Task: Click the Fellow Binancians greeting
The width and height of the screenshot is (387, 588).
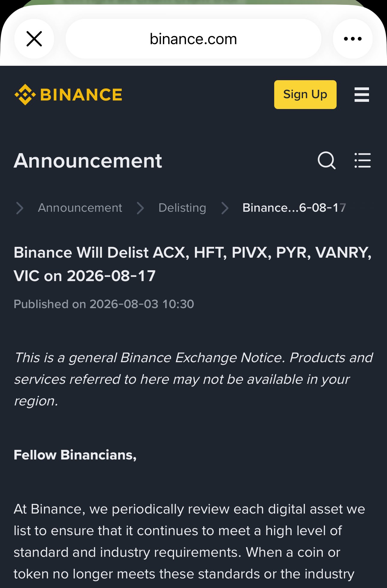Action: (75, 455)
